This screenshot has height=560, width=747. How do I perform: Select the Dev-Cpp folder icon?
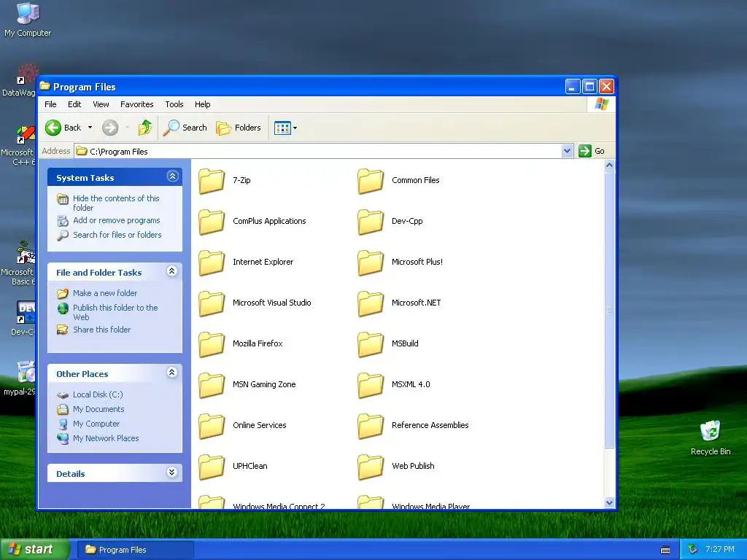[x=371, y=222]
